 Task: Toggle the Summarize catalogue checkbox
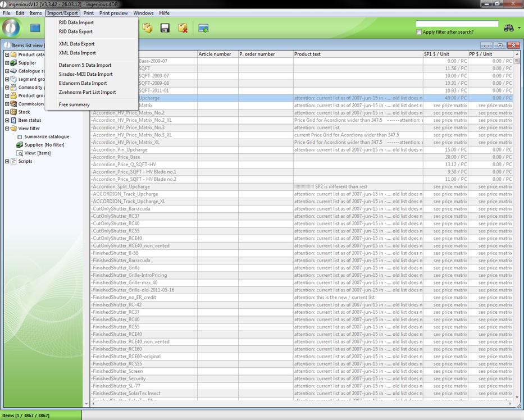coord(20,137)
